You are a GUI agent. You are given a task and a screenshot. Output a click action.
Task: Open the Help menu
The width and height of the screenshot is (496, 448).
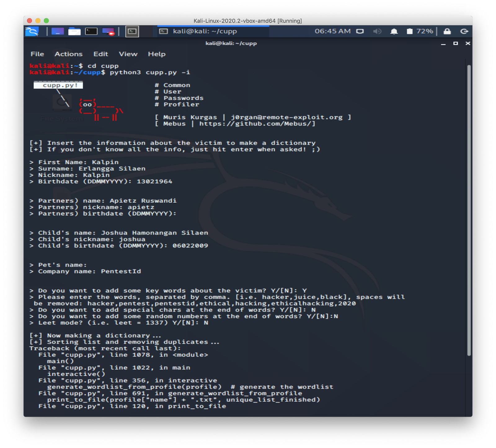tap(157, 54)
